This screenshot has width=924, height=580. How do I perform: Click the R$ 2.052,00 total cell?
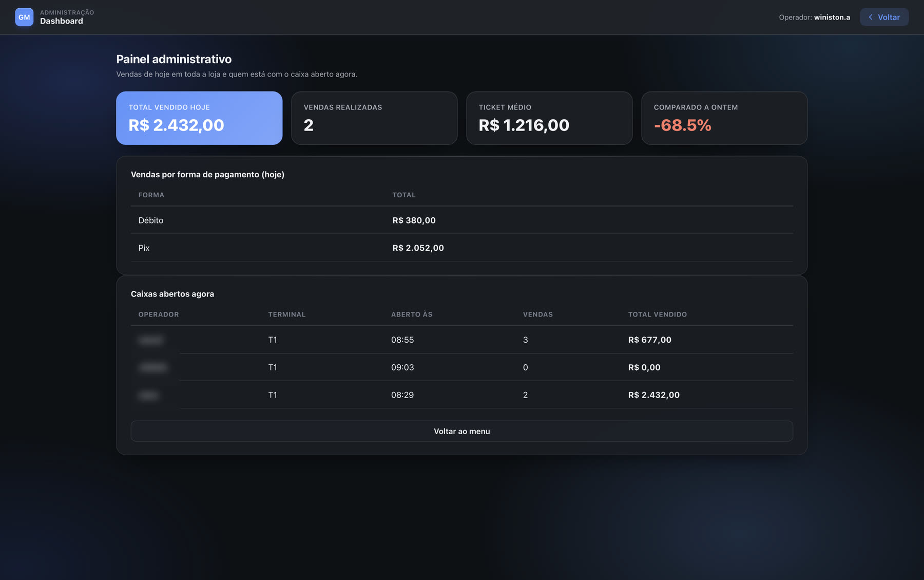click(418, 248)
